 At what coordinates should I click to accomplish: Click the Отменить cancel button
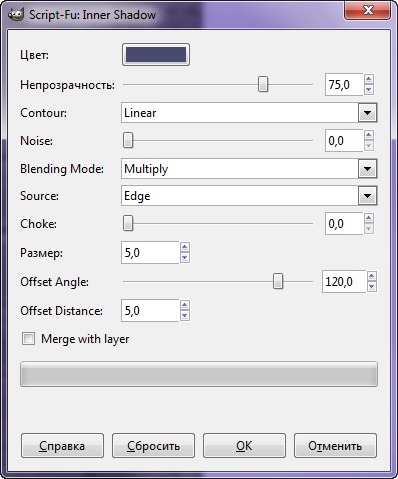pos(335,446)
